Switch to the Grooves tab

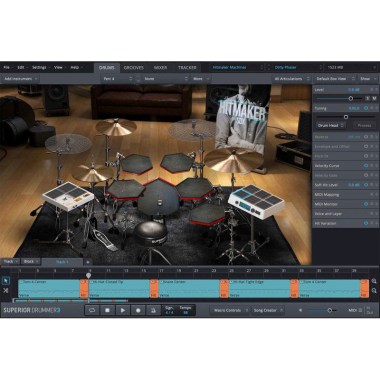coord(134,68)
